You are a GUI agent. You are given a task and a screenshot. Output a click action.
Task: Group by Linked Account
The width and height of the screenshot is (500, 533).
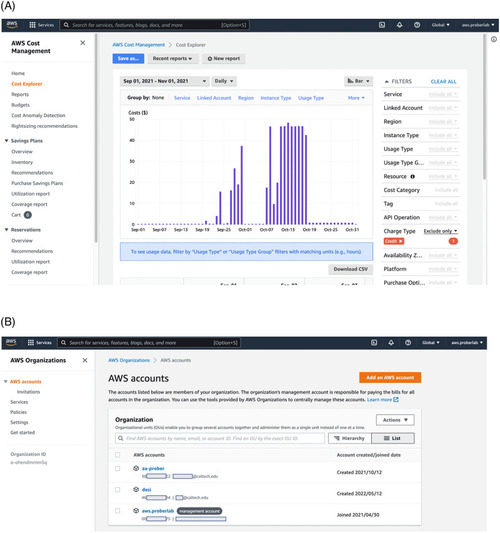tap(214, 98)
